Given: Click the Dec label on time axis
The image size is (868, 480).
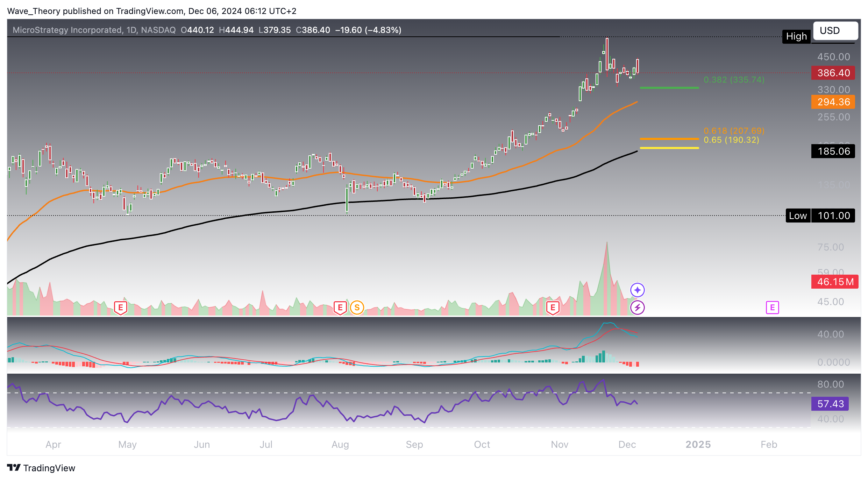Looking at the screenshot, I should coord(627,444).
